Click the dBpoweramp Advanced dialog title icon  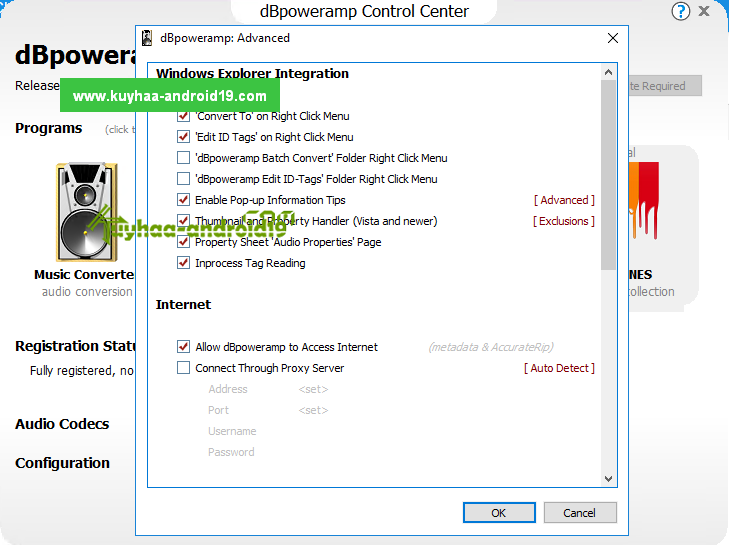pyautogui.click(x=147, y=38)
